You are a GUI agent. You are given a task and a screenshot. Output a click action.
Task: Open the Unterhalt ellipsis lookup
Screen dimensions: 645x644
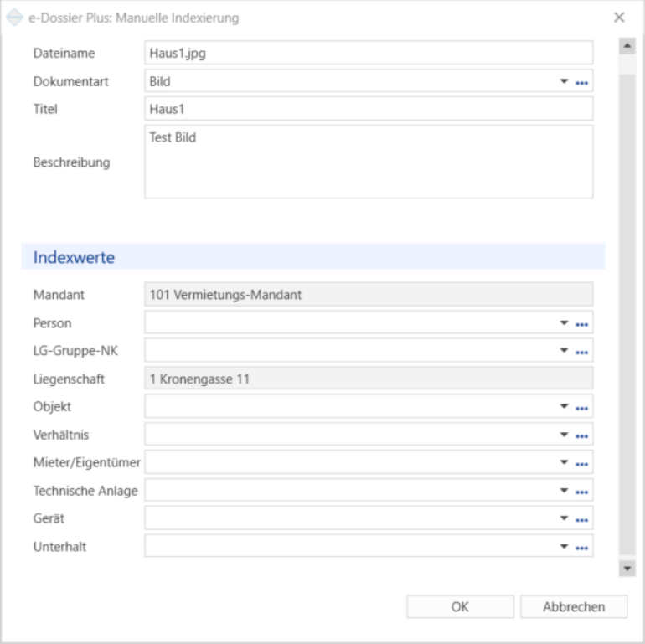[581, 549]
